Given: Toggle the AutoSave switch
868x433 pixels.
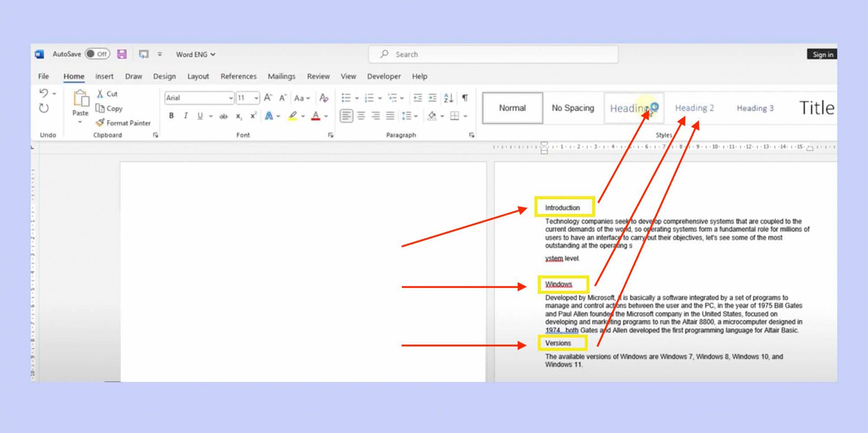Looking at the screenshot, I should (x=97, y=54).
